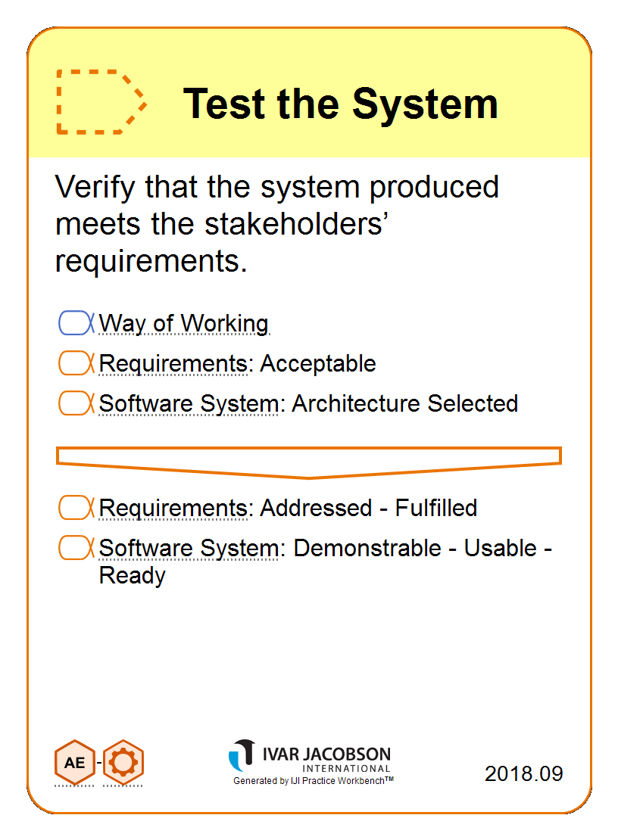Click the Generated by IJI Practice Workbench text
This screenshot has width=618, height=840.
point(314,780)
